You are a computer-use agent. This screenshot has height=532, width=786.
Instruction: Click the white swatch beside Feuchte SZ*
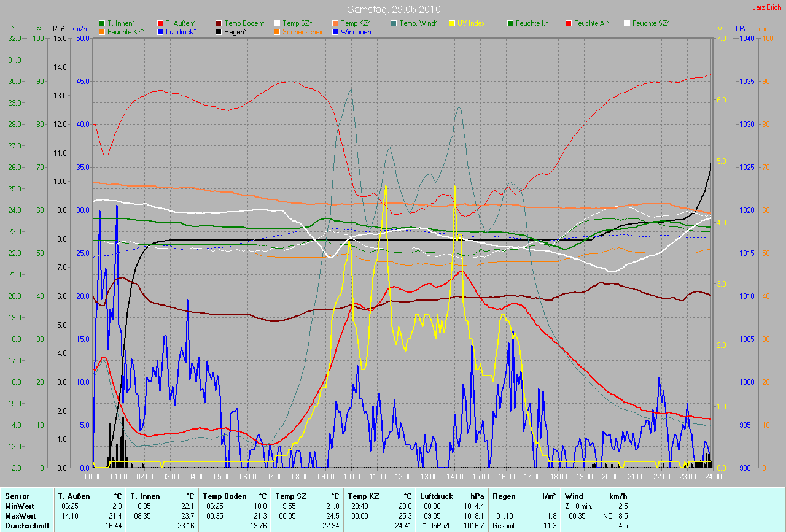pyautogui.click(x=627, y=23)
